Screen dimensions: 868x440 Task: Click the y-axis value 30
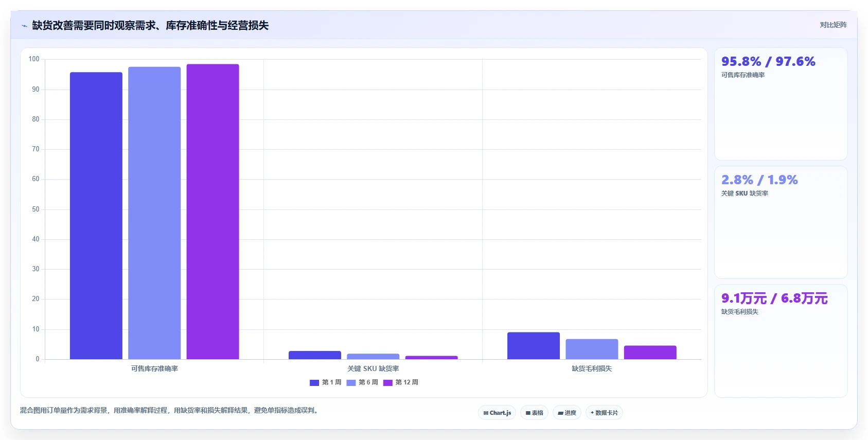[36, 269]
